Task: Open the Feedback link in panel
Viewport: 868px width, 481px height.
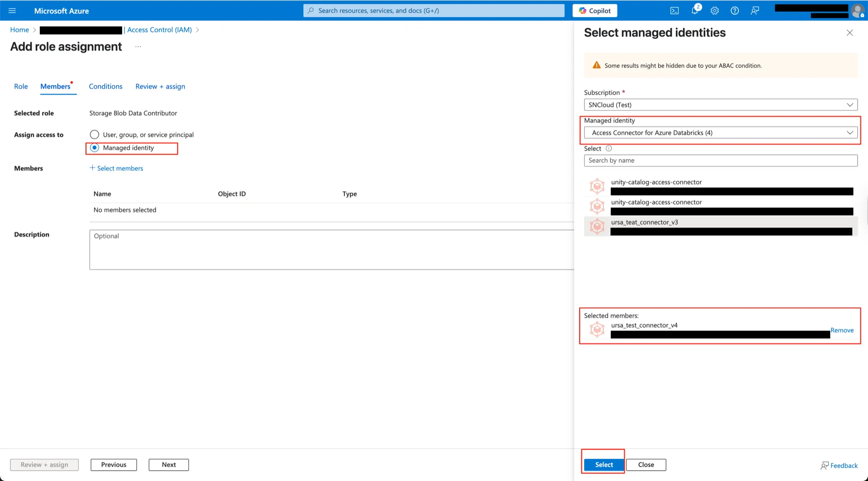Action: click(x=839, y=466)
